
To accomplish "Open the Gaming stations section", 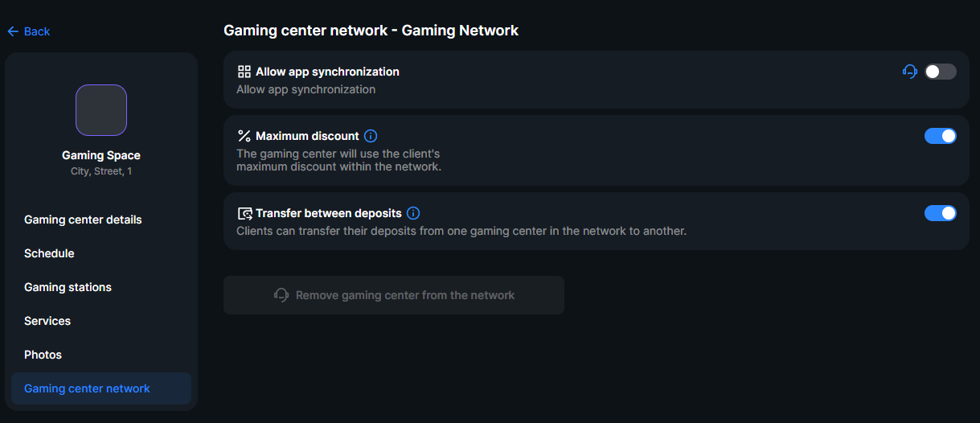I will pyautogui.click(x=101, y=287).
